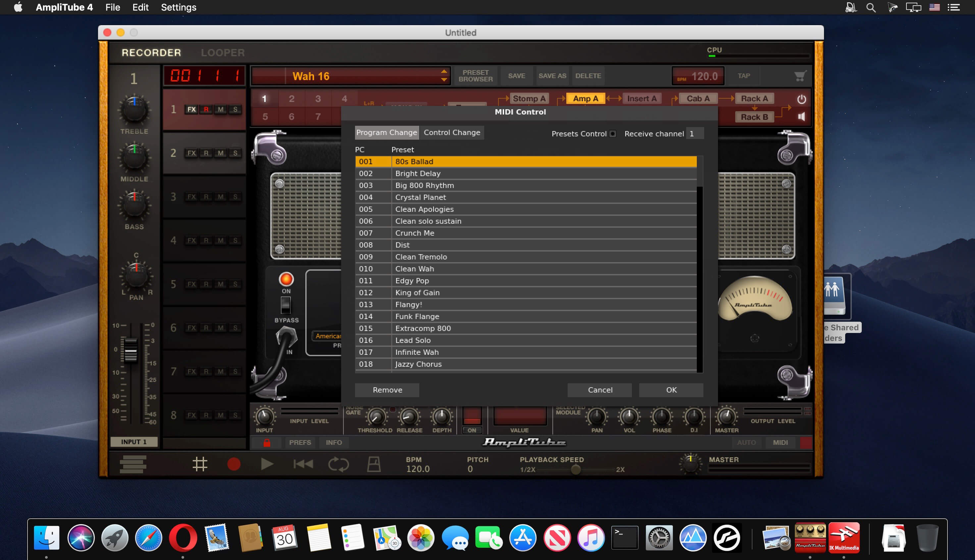Toggle the Presets Control checkbox

pyautogui.click(x=613, y=134)
